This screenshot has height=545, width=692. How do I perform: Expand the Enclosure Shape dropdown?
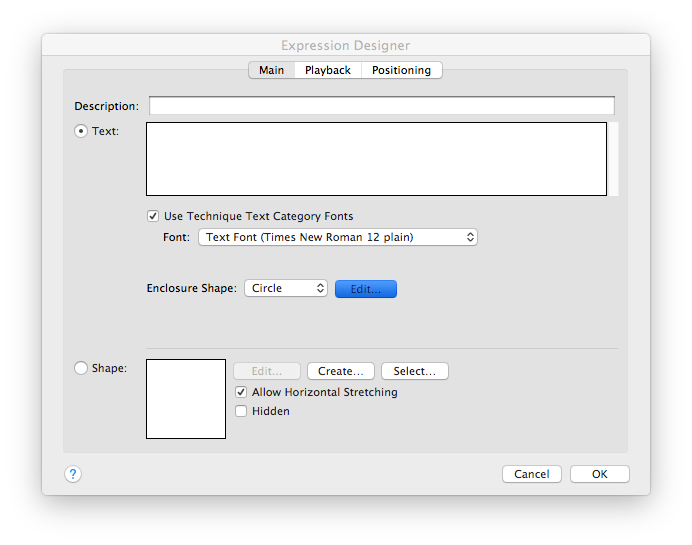[x=285, y=288]
